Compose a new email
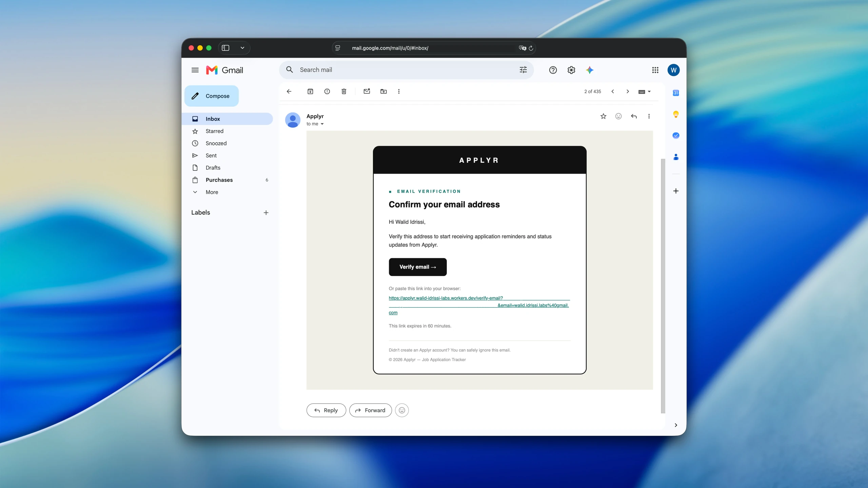868x488 pixels. 212,96
